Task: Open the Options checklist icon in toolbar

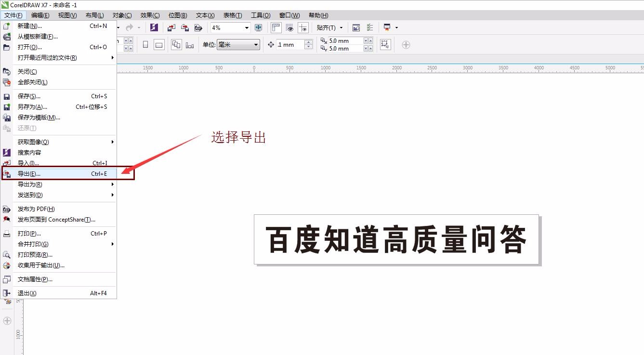Action: (x=369, y=27)
